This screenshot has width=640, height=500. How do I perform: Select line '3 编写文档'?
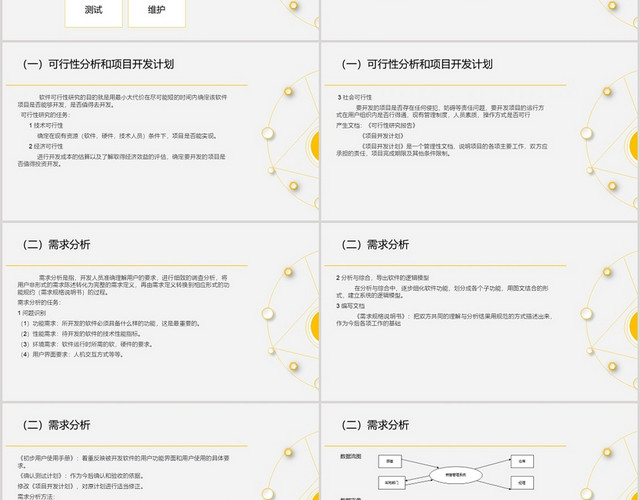(x=351, y=306)
